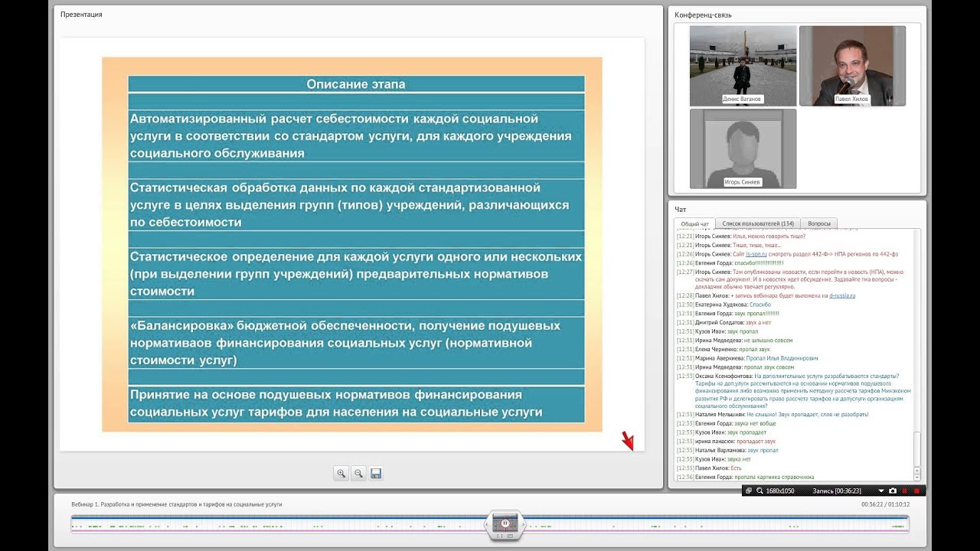Zoom in on the presentation slide
The image size is (980, 551).
[341, 474]
